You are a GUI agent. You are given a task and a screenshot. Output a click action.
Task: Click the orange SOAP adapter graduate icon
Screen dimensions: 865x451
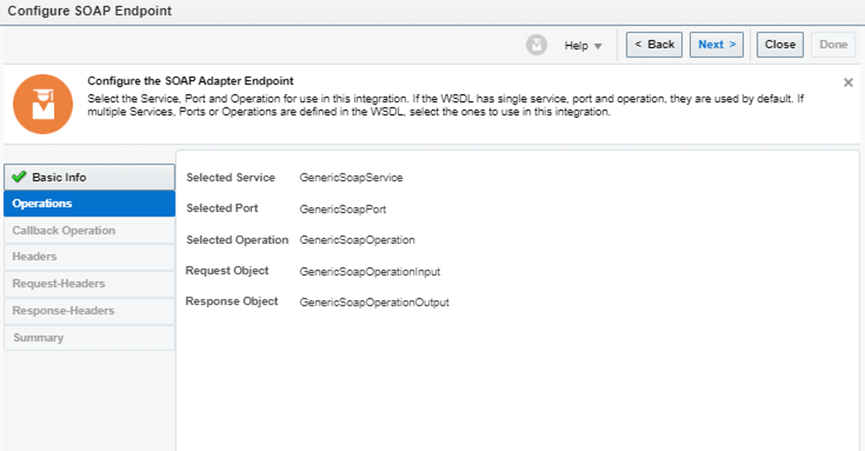click(43, 104)
